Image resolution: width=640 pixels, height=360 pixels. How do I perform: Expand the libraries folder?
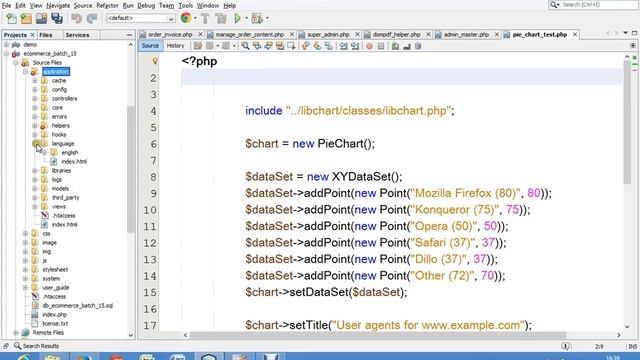tap(35, 171)
